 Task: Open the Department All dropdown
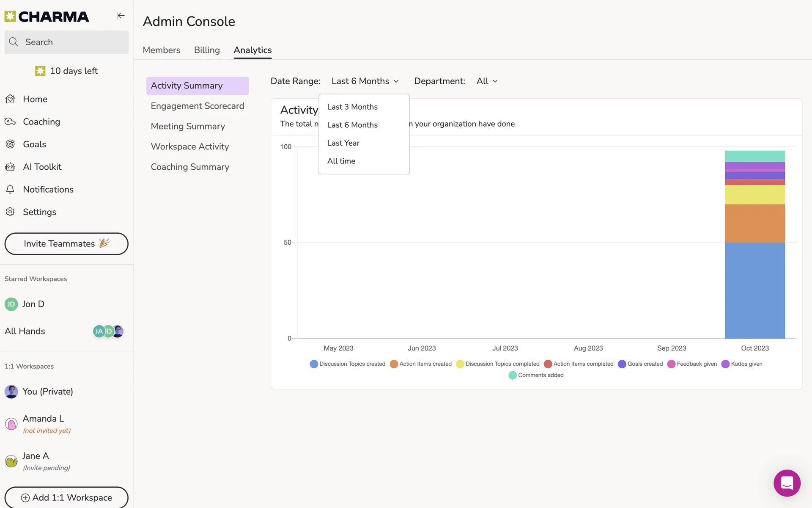[487, 81]
